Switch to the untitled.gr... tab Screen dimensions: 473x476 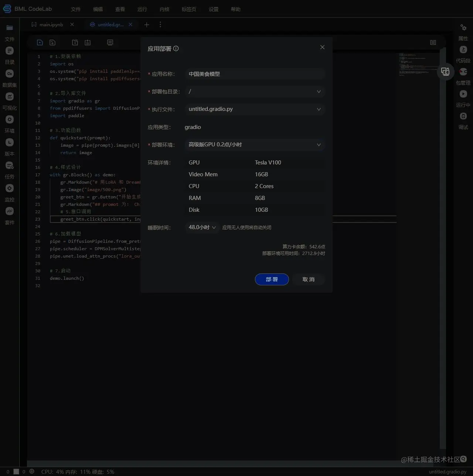[110, 24]
